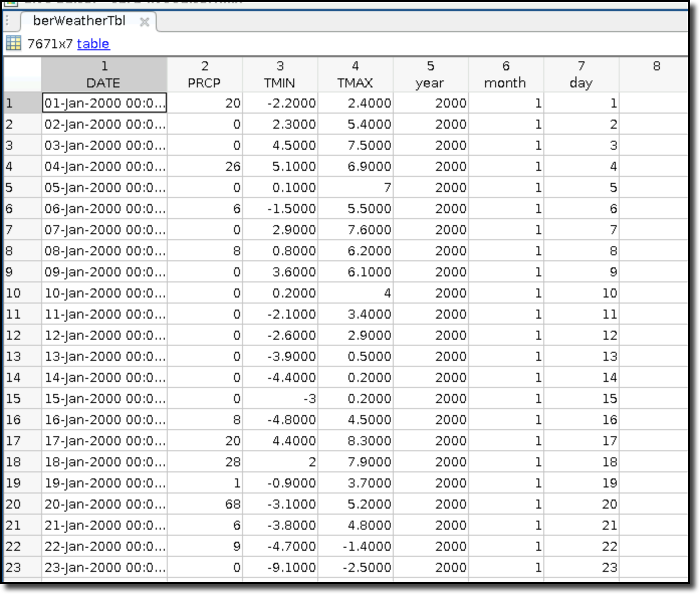
Task: Select the month column header
Action: click(506, 74)
